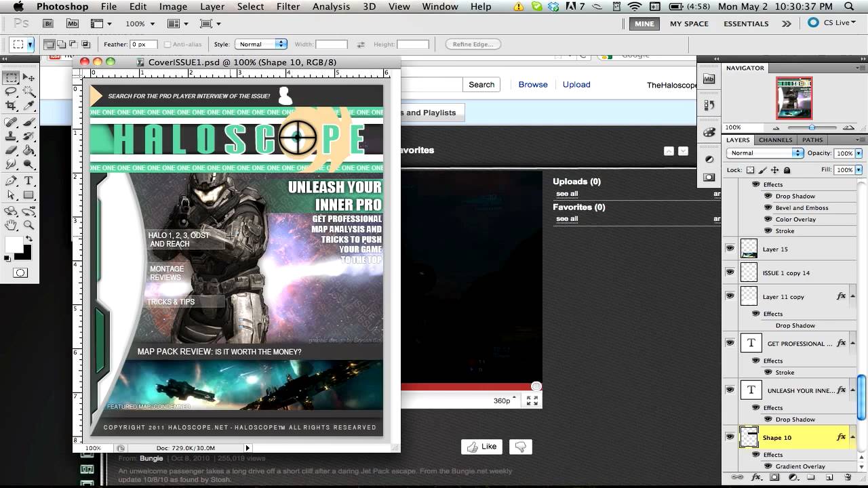Select the Pen tool
This screenshot has width=868, height=488.
tap(12, 181)
